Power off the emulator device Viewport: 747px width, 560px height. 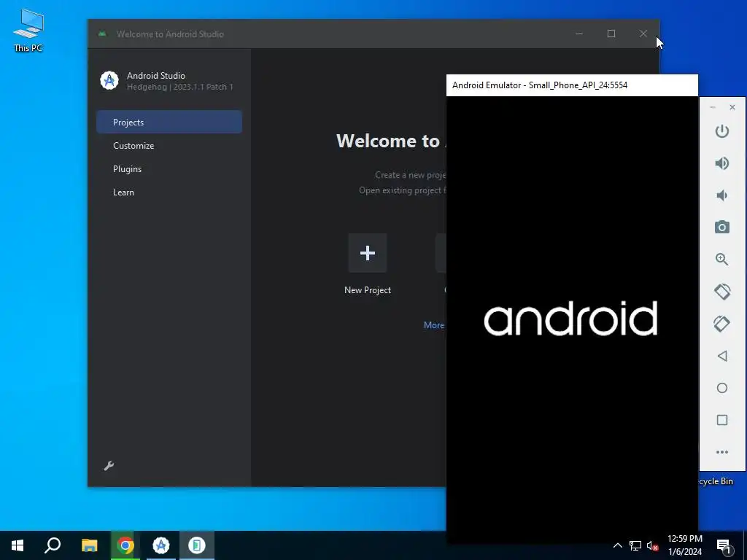coord(721,131)
